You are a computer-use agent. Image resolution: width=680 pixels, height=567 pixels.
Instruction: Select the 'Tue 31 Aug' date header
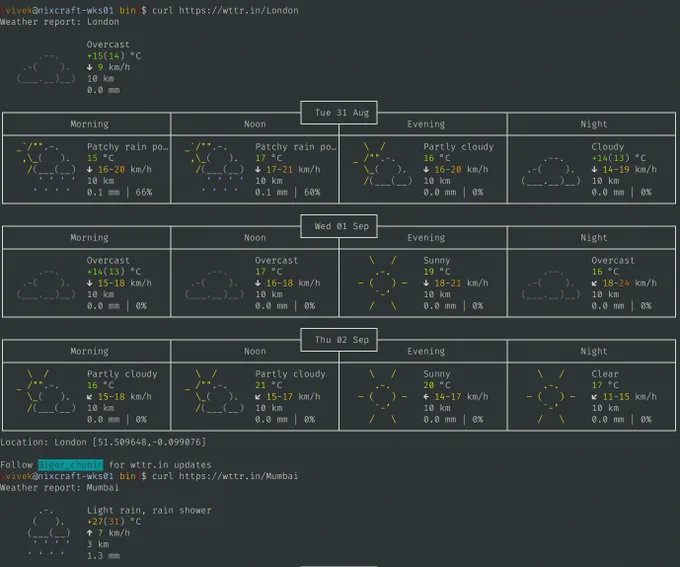tap(342, 113)
